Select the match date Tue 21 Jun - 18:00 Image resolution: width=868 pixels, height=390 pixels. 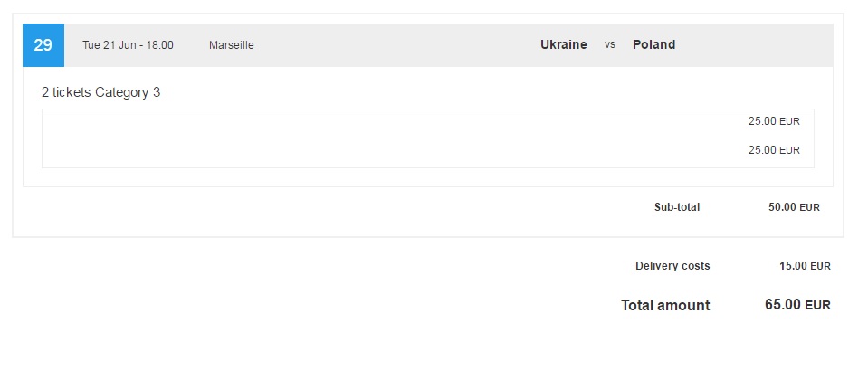[x=128, y=45]
